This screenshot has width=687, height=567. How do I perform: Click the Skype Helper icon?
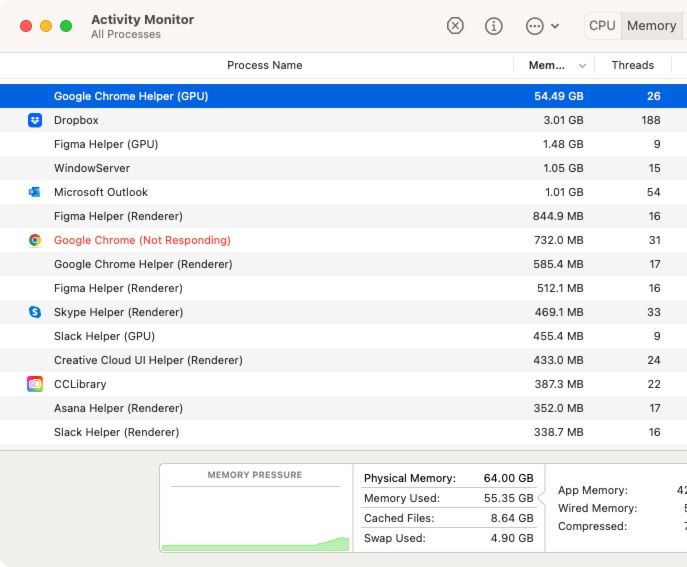point(35,312)
